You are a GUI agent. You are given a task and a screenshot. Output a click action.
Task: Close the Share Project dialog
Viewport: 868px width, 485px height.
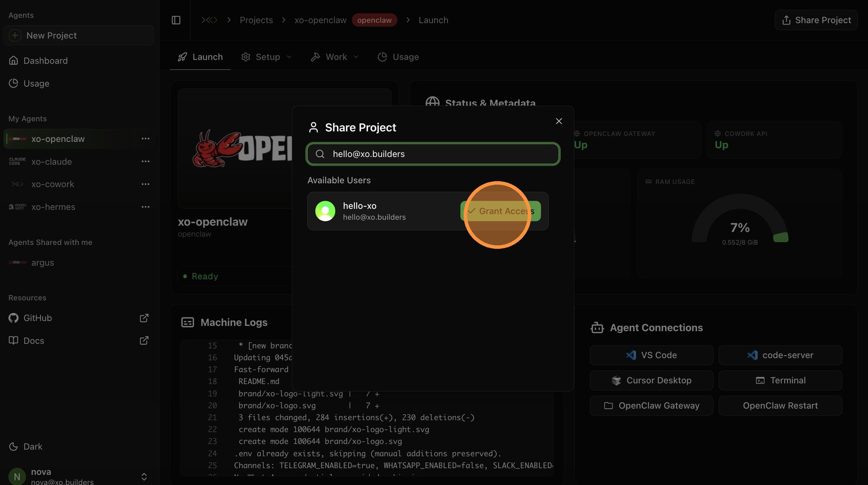[559, 121]
